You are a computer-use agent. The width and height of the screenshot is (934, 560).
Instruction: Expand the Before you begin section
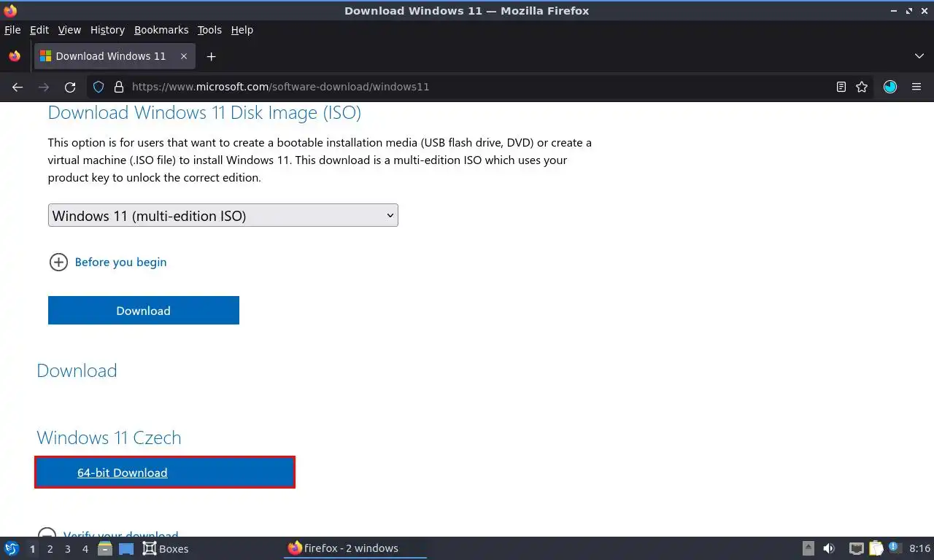click(108, 262)
